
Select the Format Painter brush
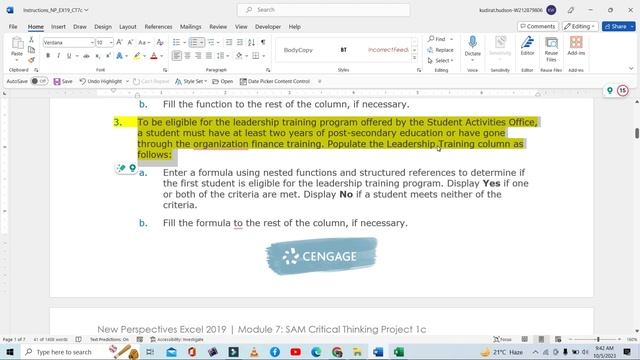point(31,60)
